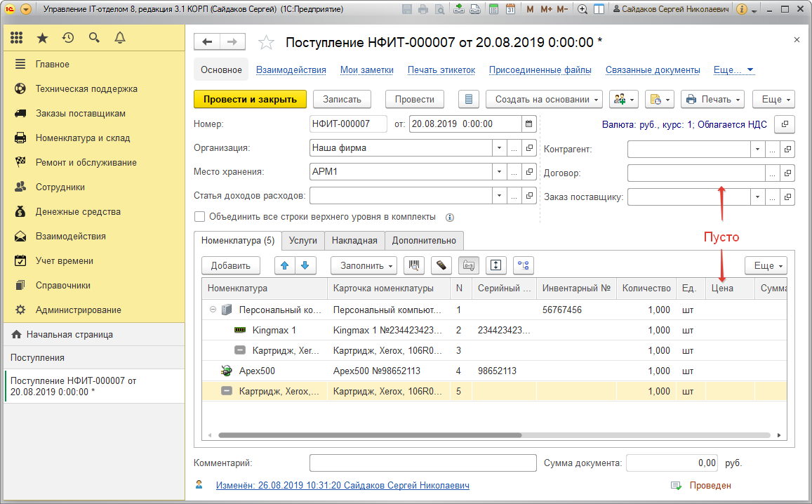Screen dimensions: 812x504
Task: Open the calendar in the title bar
Action: tap(511, 9)
